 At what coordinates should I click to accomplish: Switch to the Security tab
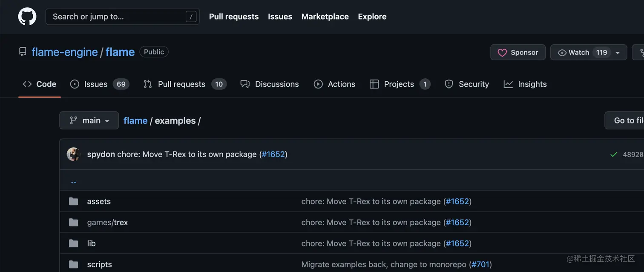pyautogui.click(x=466, y=84)
